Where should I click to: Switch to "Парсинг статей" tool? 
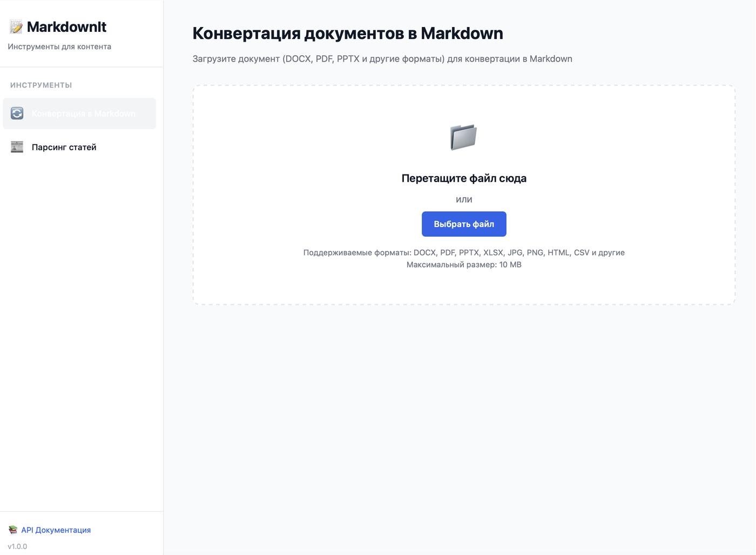coord(64,147)
